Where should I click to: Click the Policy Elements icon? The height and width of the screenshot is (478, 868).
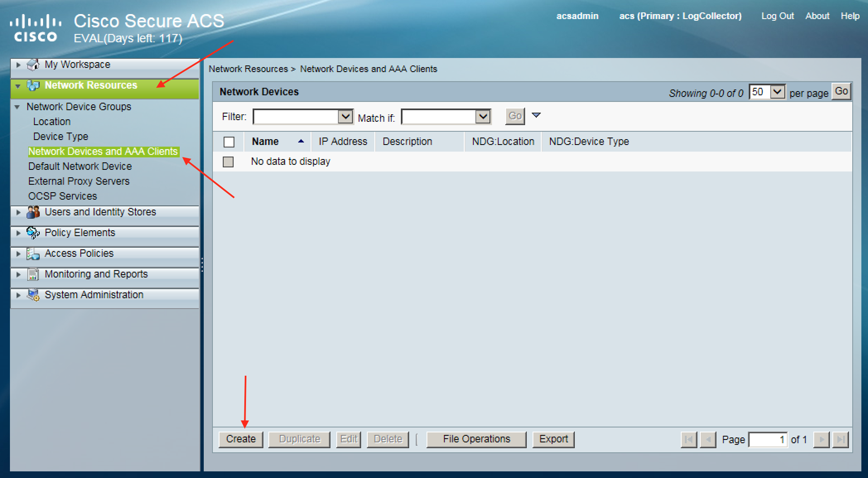click(33, 233)
